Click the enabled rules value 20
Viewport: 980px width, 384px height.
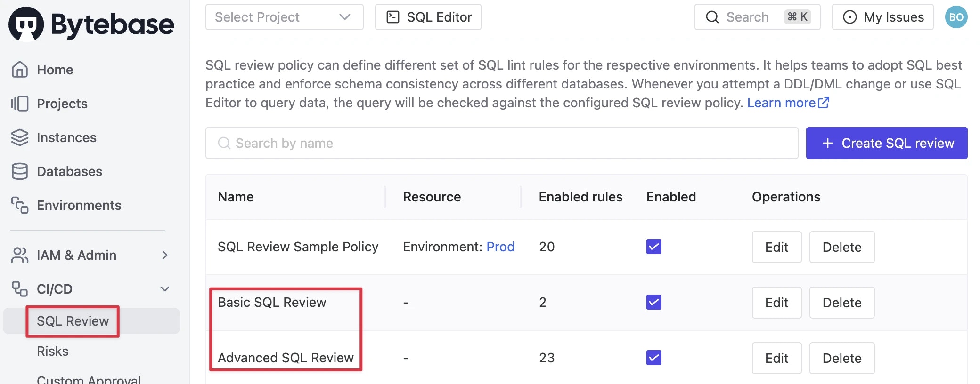(x=547, y=247)
